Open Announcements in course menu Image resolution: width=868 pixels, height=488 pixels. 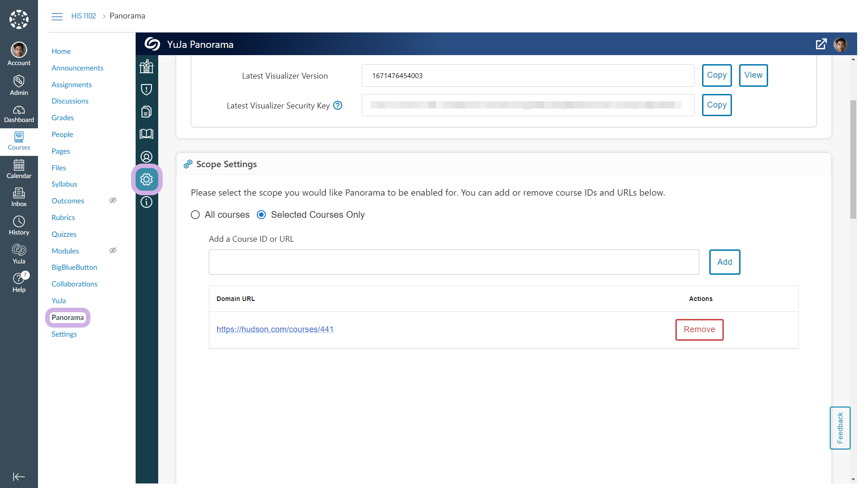coord(77,68)
